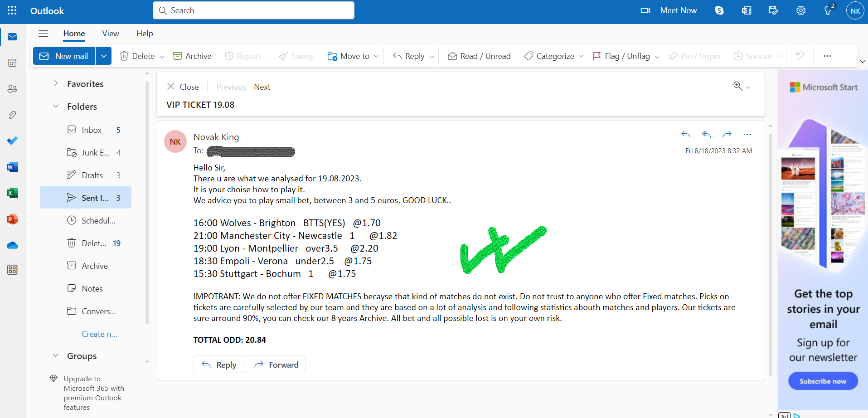This screenshot has width=868, height=418.
Task: Expand the Flag / Unflag dropdown arrow
Action: click(657, 57)
